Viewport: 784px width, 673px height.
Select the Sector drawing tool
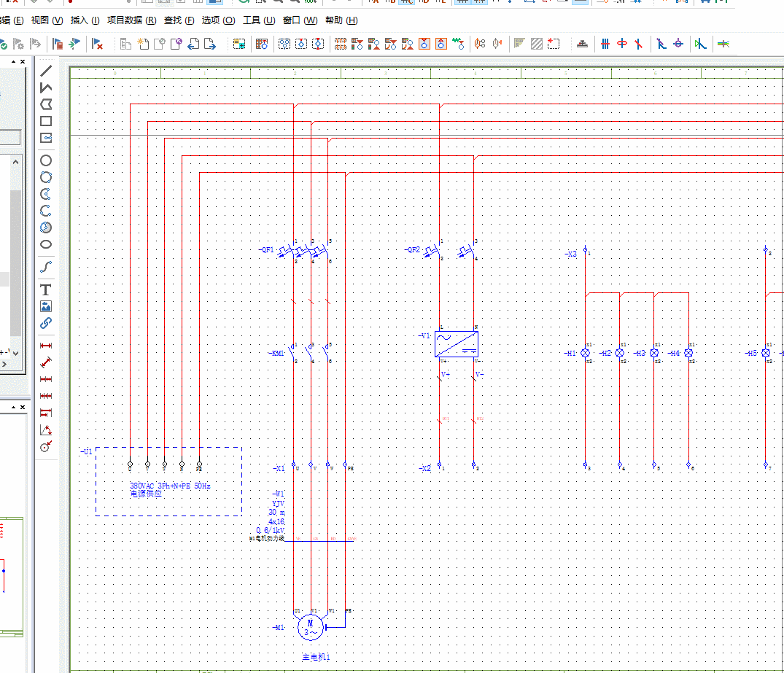(x=46, y=227)
